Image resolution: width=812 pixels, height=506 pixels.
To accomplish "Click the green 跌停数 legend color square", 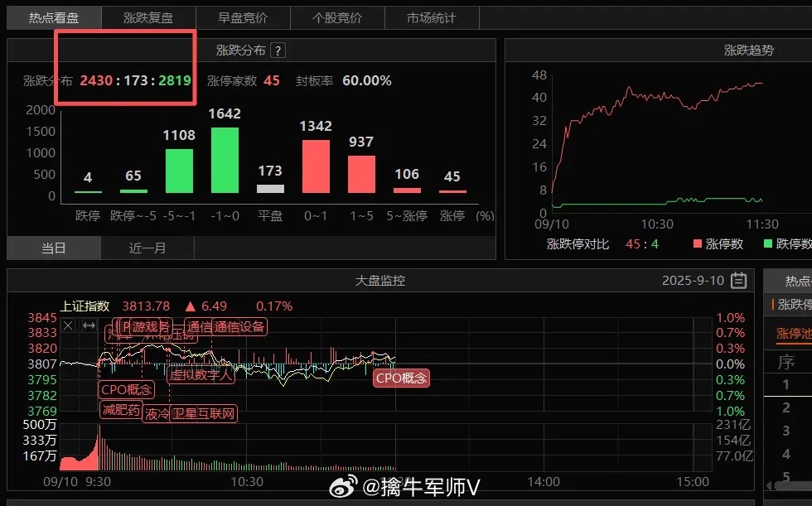I will pos(768,243).
